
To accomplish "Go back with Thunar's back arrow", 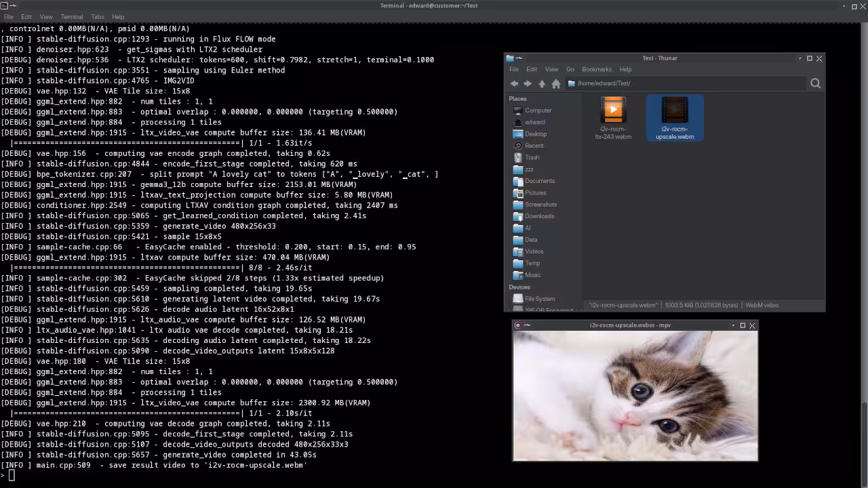I will tap(514, 83).
